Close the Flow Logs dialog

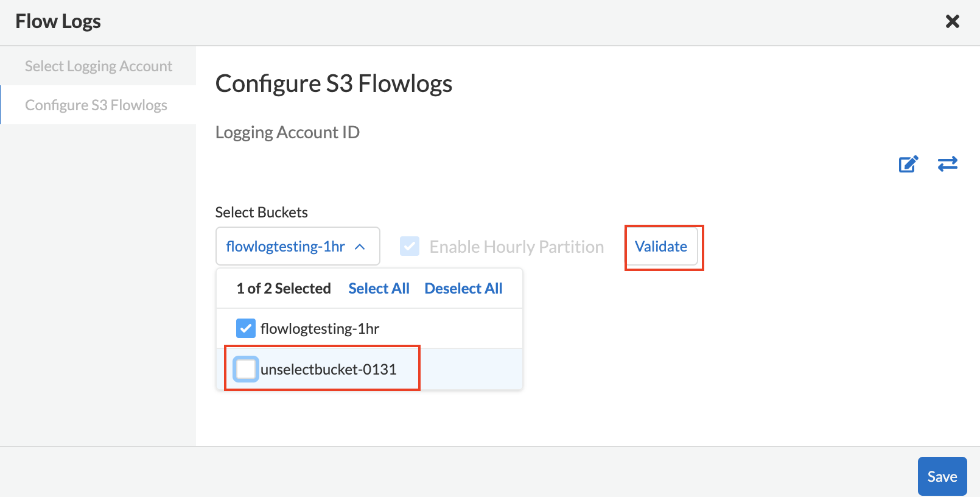[x=952, y=22]
